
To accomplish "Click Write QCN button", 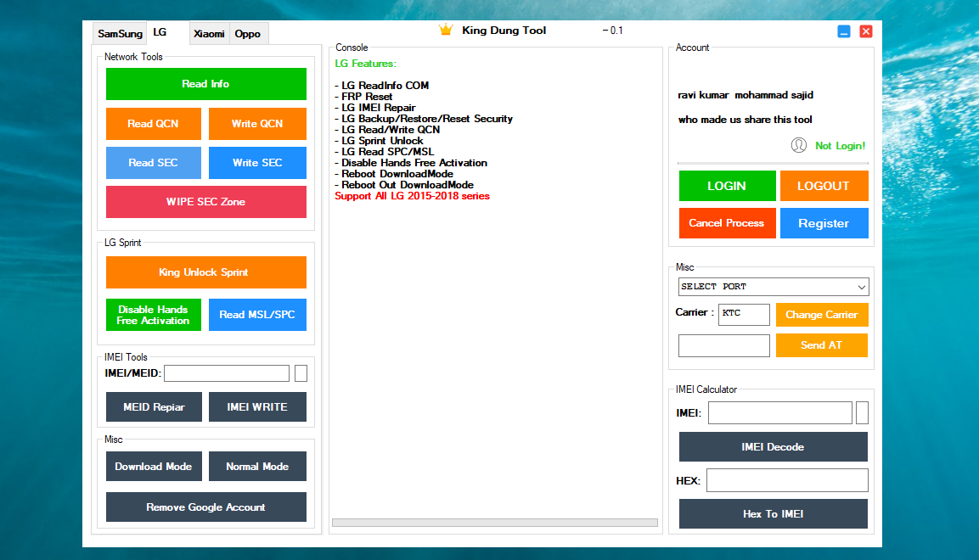I will point(257,124).
